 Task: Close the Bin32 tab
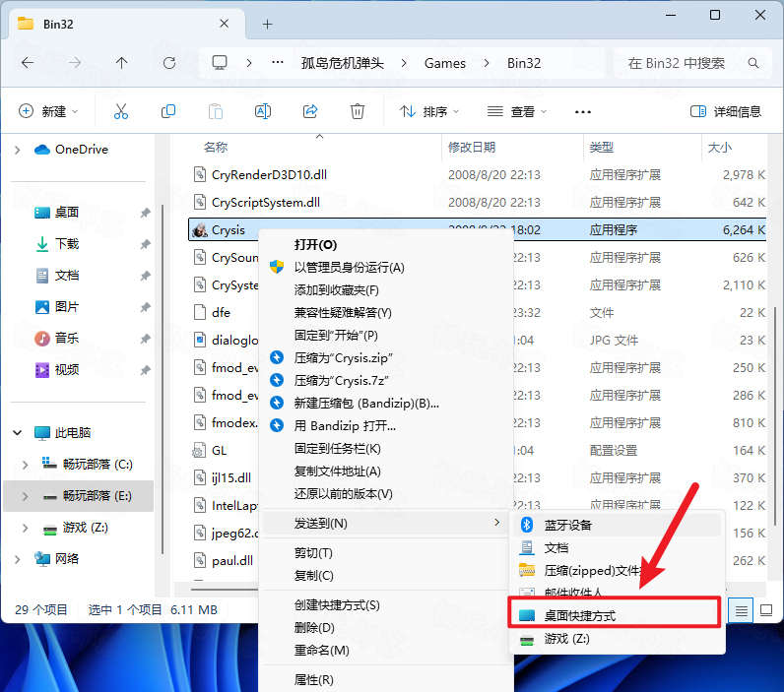coord(224,24)
